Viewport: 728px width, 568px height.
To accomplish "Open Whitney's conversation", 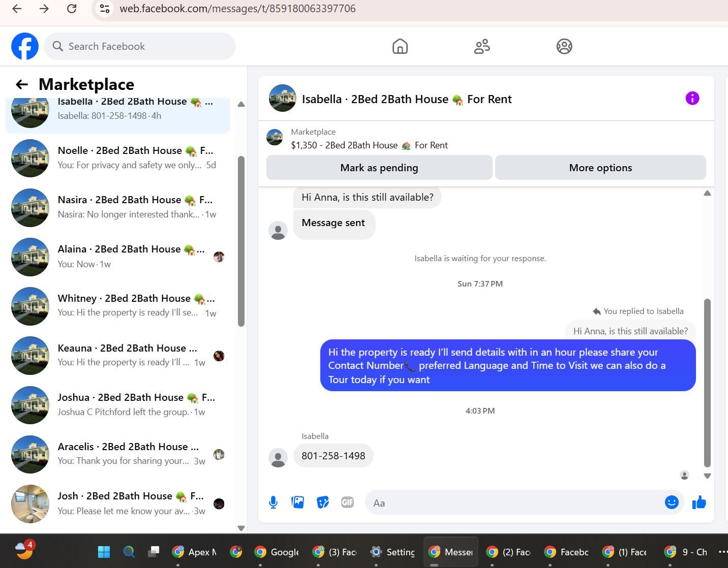I will coord(118,306).
